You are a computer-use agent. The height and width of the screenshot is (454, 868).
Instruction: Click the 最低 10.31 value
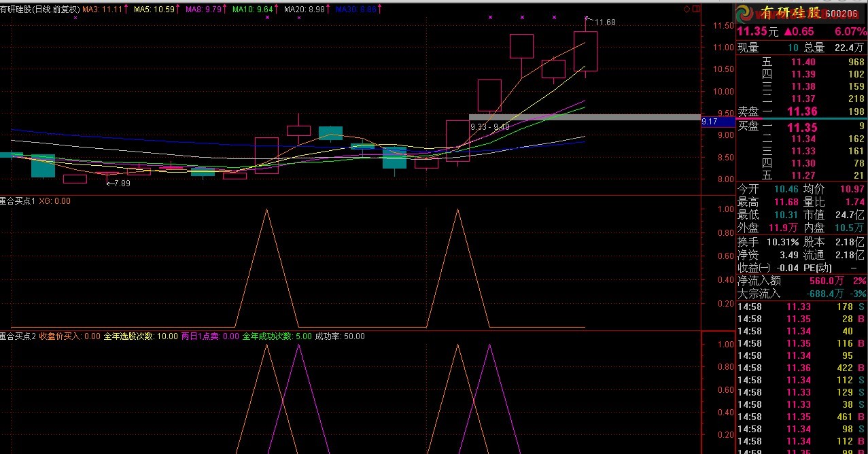click(x=768, y=215)
